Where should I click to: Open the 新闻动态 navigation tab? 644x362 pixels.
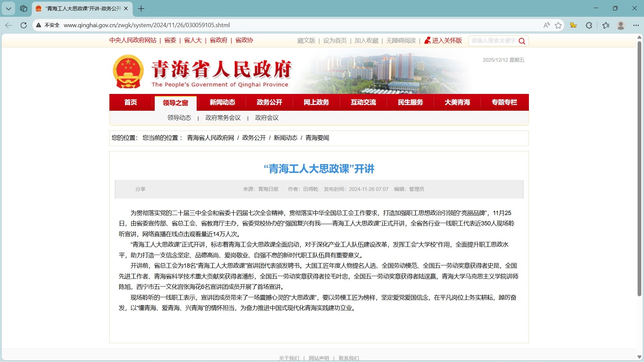click(x=222, y=102)
